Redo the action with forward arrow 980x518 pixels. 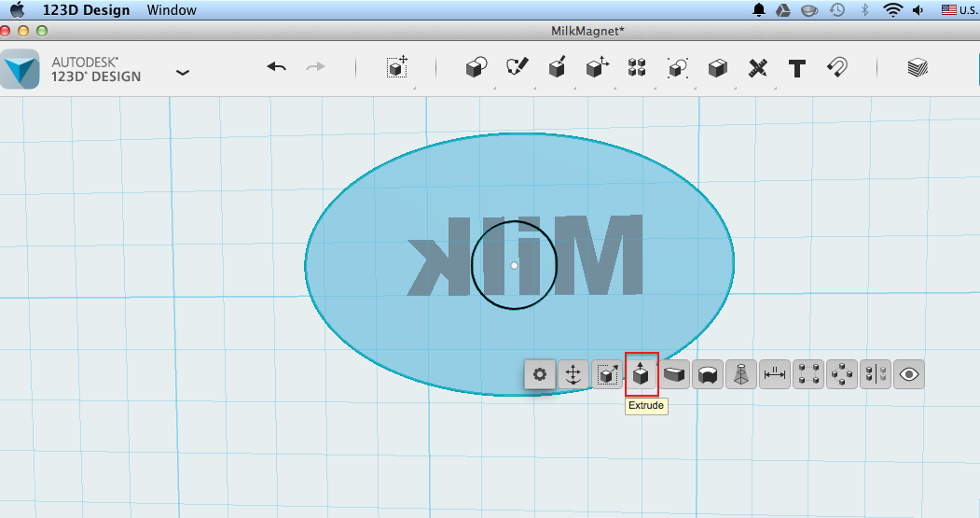pos(315,66)
